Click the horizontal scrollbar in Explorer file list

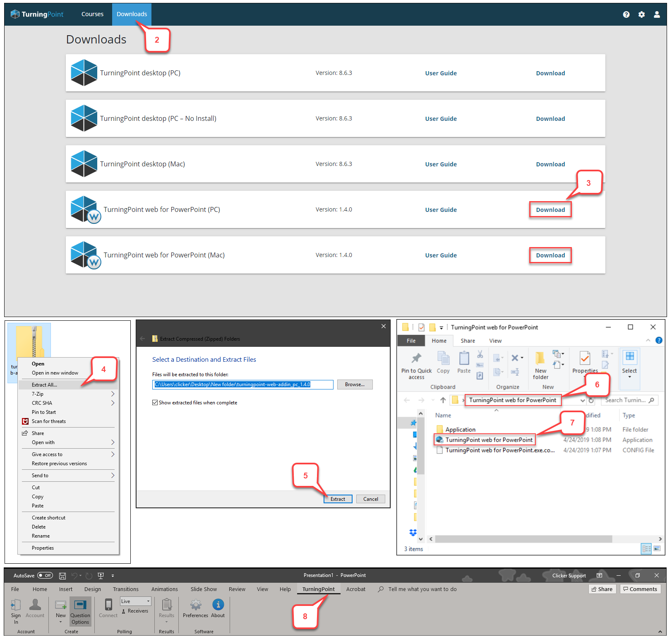click(x=523, y=538)
